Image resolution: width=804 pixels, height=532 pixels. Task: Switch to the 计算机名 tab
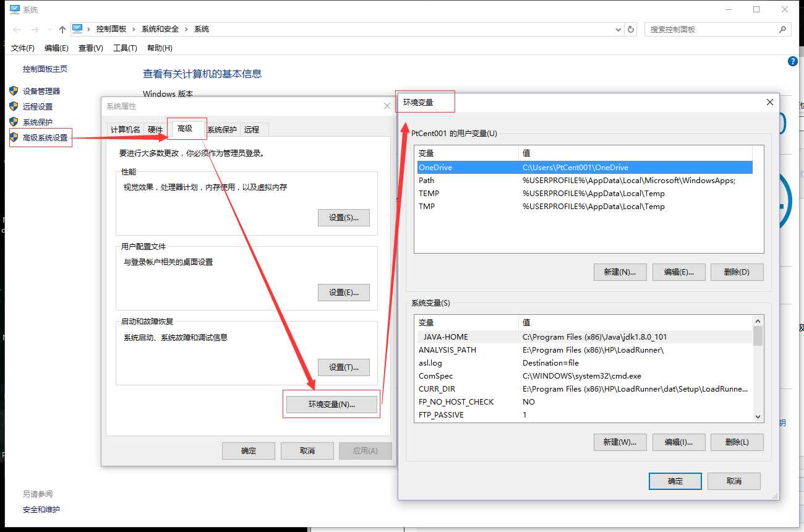(x=126, y=129)
